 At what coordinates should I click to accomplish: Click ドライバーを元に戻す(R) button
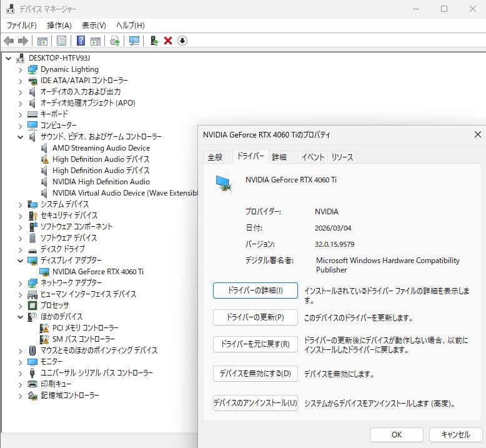point(255,344)
